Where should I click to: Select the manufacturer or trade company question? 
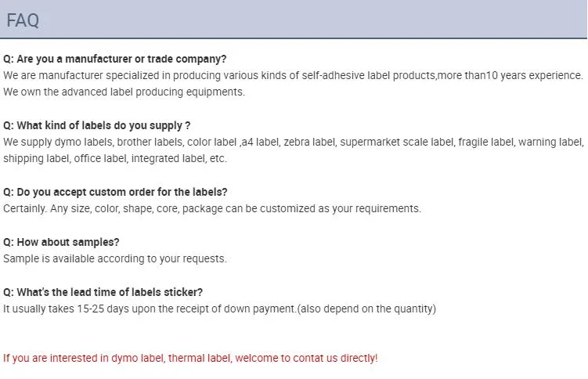(115, 59)
